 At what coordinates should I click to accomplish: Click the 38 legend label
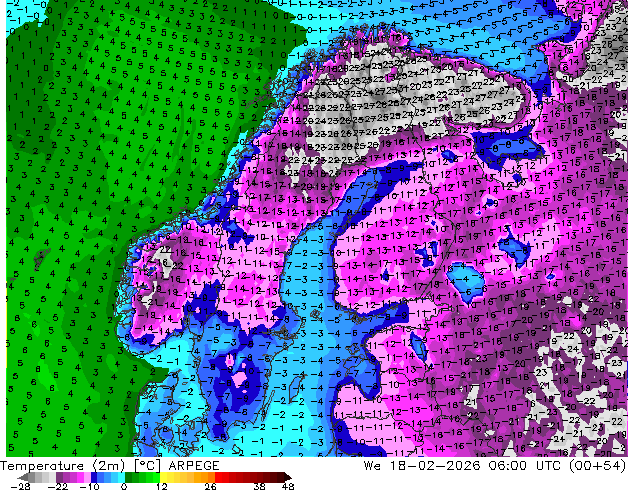click(260, 486)
